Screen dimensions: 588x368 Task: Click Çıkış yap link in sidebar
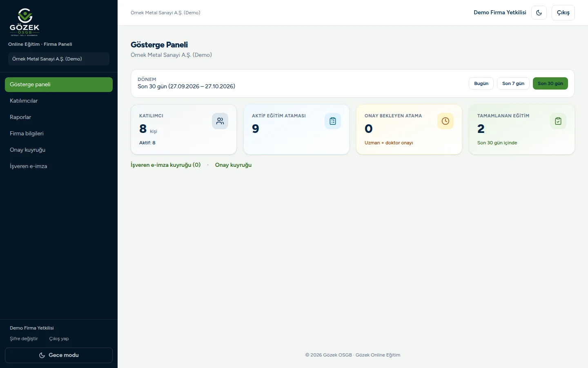pyautogui.click(x=59, y=339)
